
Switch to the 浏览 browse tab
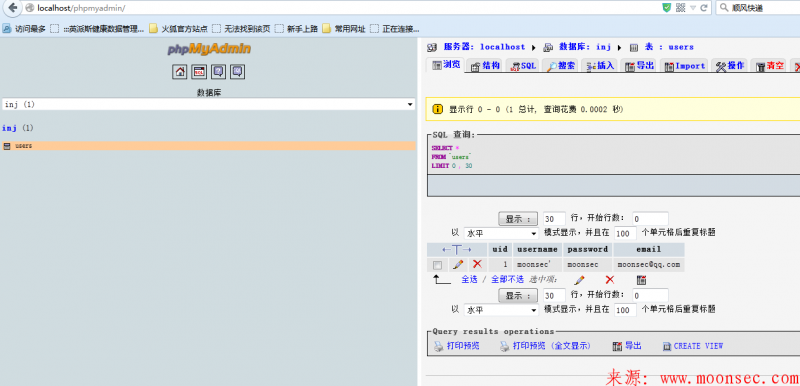click(x=446, y=65)
